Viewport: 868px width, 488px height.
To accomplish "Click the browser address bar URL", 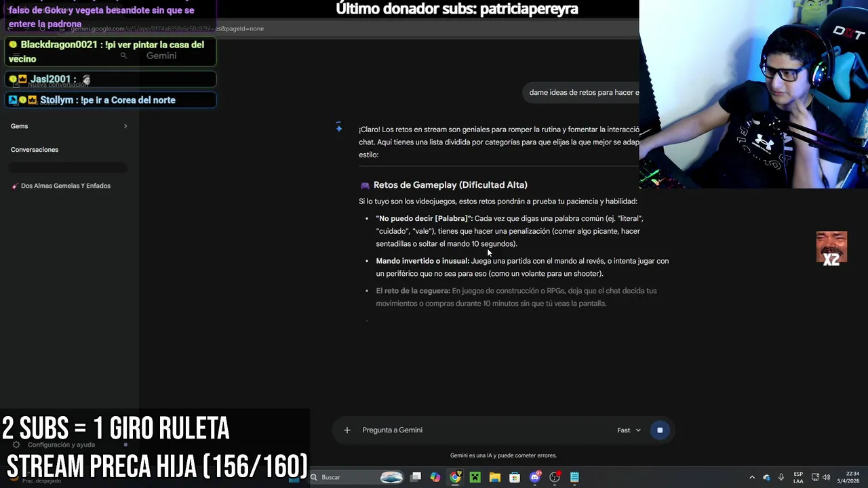I will pyautogui.click(x=167, y=28).
